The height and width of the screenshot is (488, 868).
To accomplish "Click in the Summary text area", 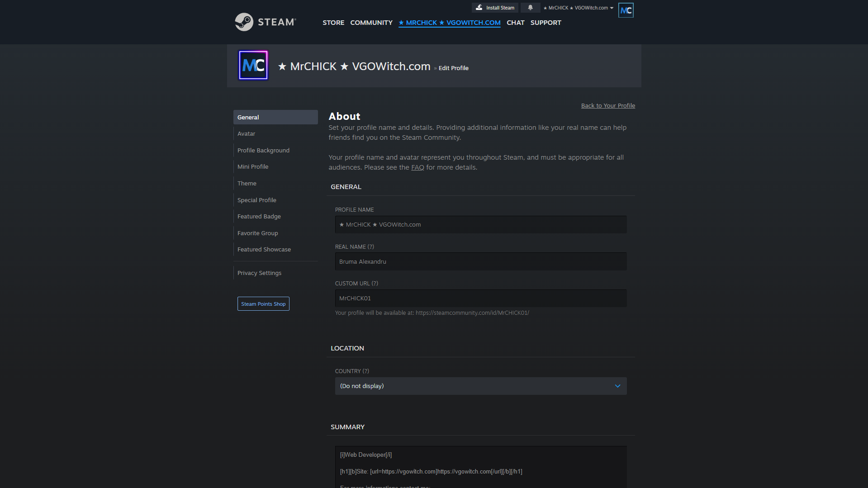I will pyautogui.click(x=481, y=467).
